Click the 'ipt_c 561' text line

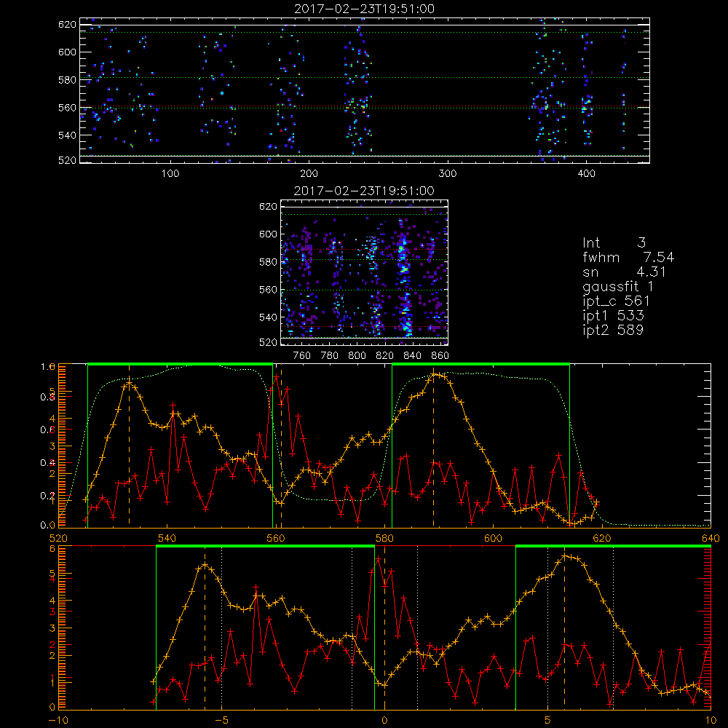tap(616, 301)
